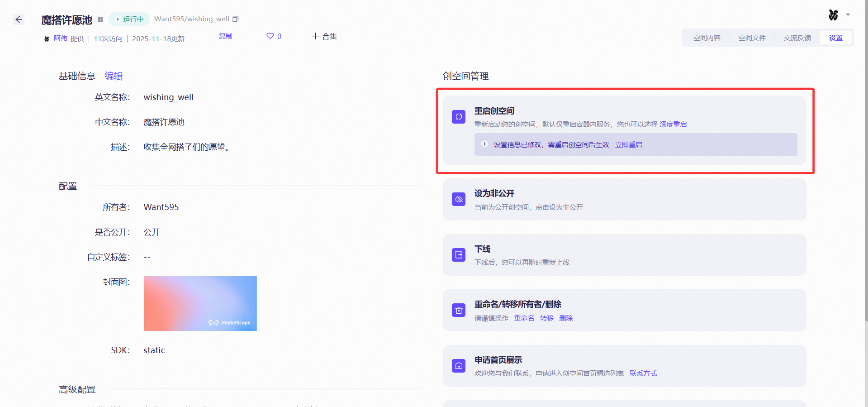Click the trash icon for 重命名/转移所有者/删除
This screenshot has height=407, width=868.
tap(459, 310)
